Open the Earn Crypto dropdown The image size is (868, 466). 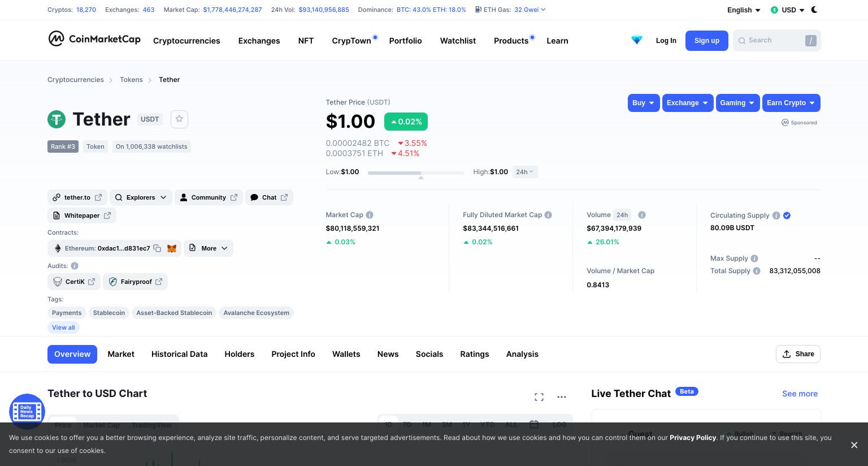pyautogui.click(x=791, y=103)
